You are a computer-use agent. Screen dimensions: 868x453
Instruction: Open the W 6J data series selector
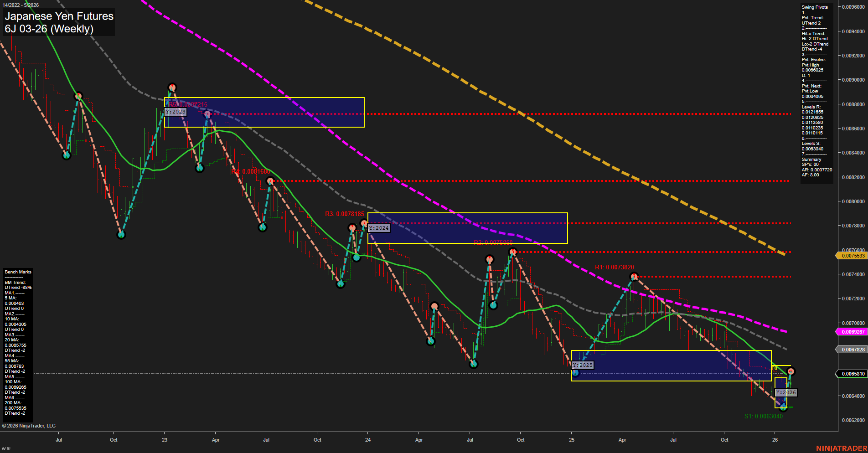point(6,448)
